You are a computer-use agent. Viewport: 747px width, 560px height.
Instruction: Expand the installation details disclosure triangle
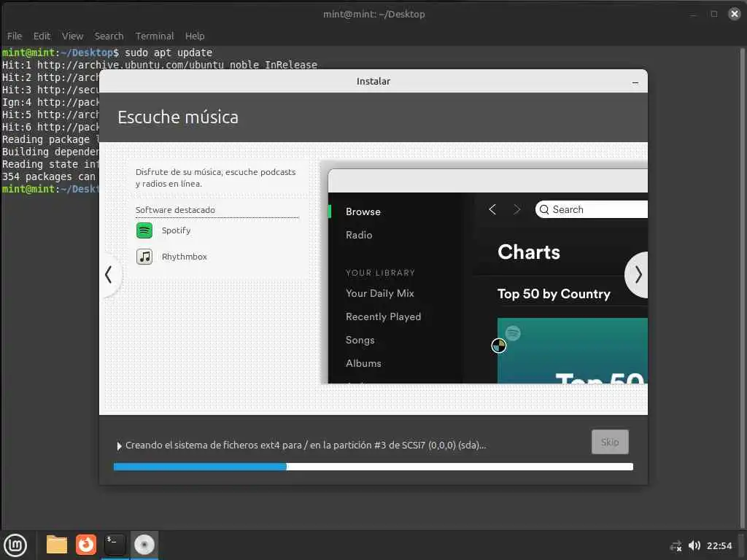tap(119, 446)
